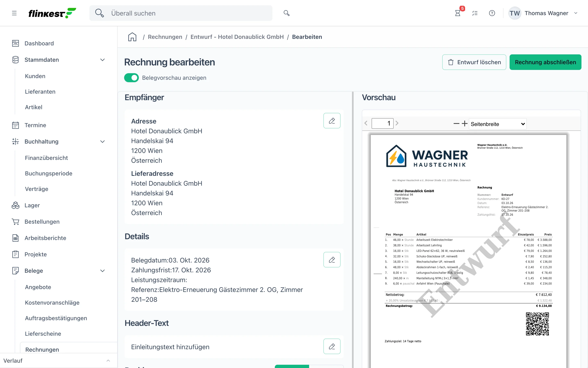
Task: Click the Dashboard sidebar icon
Action: click(16, 43)
